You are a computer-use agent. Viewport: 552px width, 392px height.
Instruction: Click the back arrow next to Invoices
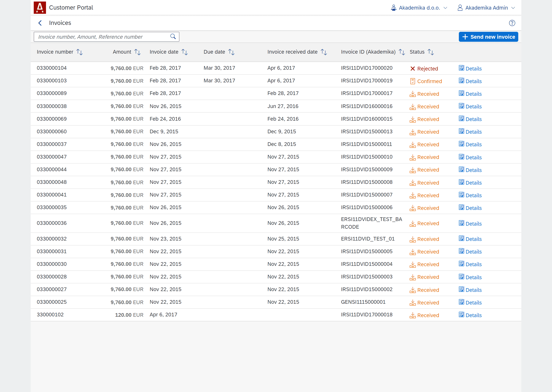(40, 23)
